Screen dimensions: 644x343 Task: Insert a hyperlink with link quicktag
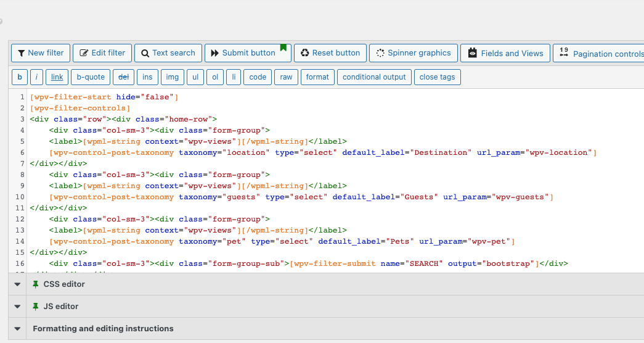pos(57,77)
